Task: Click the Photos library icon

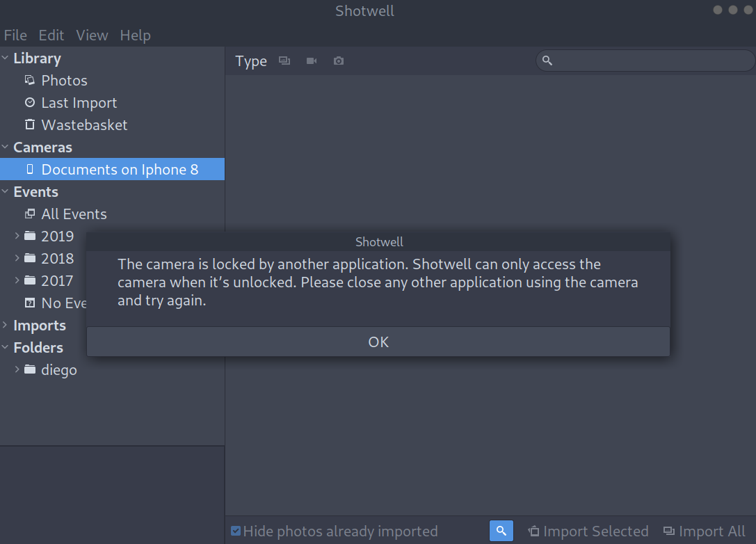Action: pyautogui.click(x=30, y=80)
